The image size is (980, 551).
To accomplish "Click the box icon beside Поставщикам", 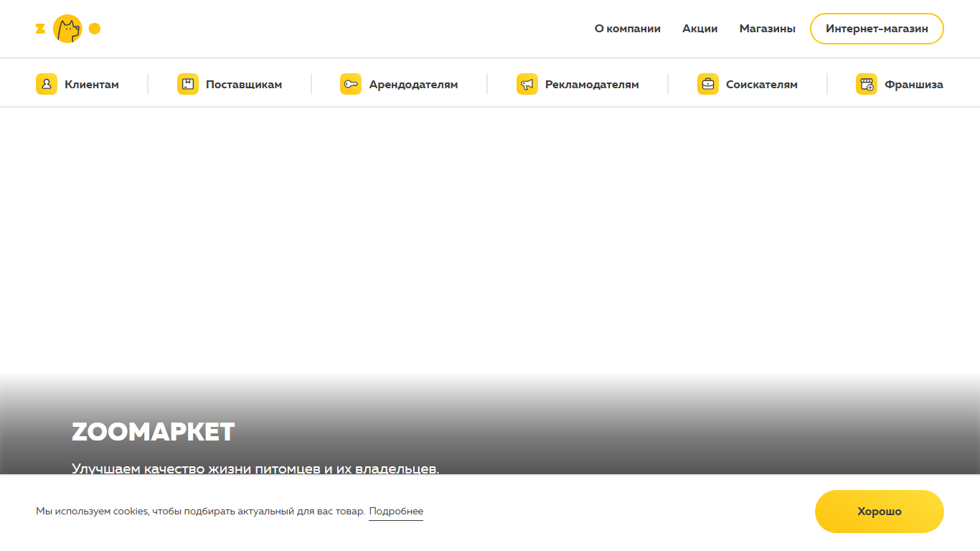I will 188,84.
